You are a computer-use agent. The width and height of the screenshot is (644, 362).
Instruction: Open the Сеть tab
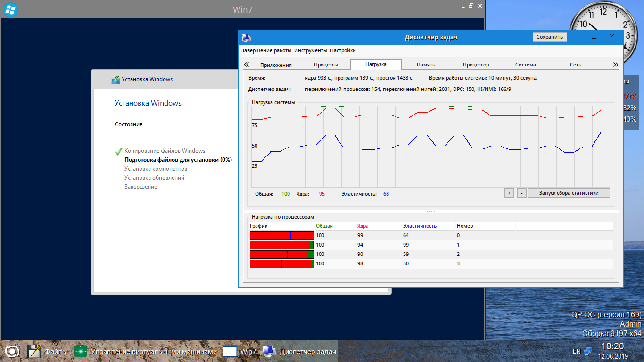[575, 65]
